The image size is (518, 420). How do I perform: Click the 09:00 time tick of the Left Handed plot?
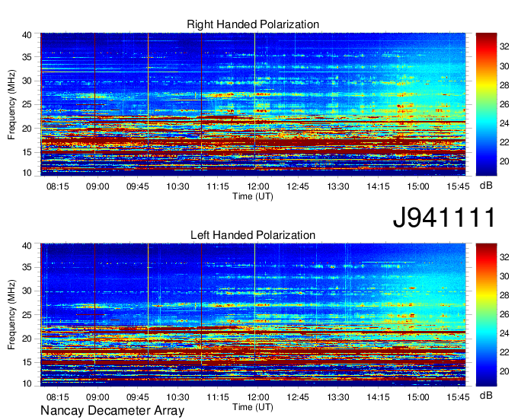point(98,397)
